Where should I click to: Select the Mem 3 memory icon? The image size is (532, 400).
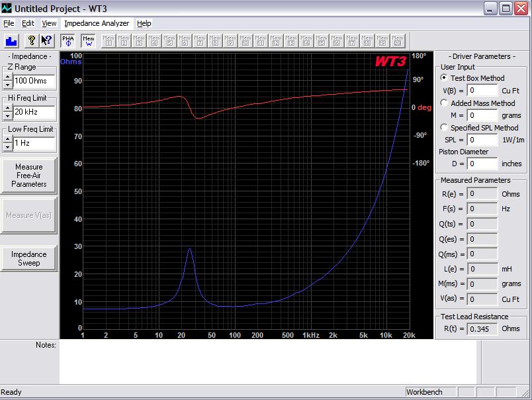[x=139, y=41]
